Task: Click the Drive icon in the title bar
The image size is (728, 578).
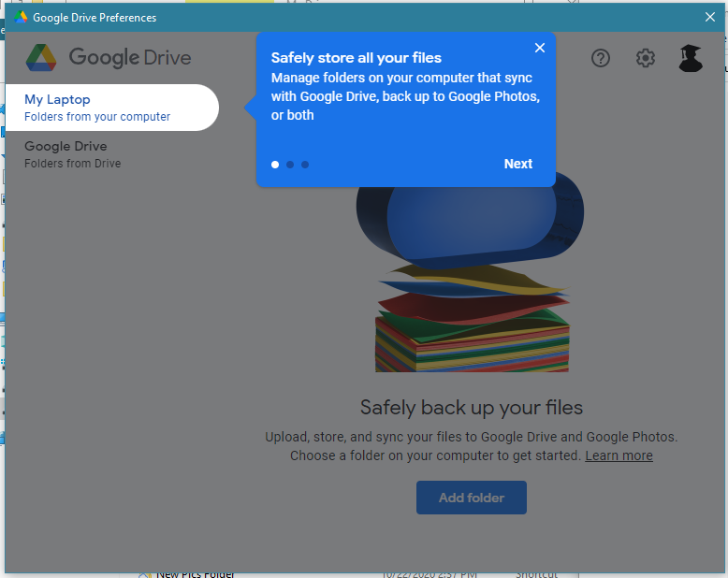Action: point(21,17)
